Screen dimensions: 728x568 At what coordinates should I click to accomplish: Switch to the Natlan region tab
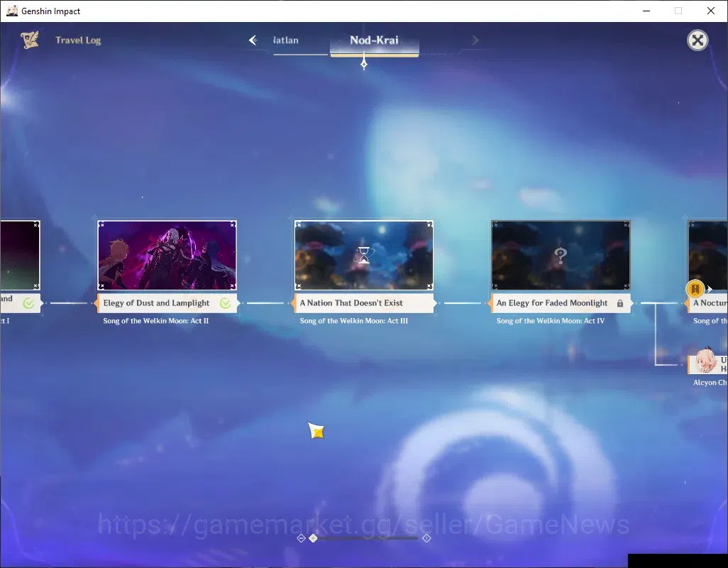285,40
